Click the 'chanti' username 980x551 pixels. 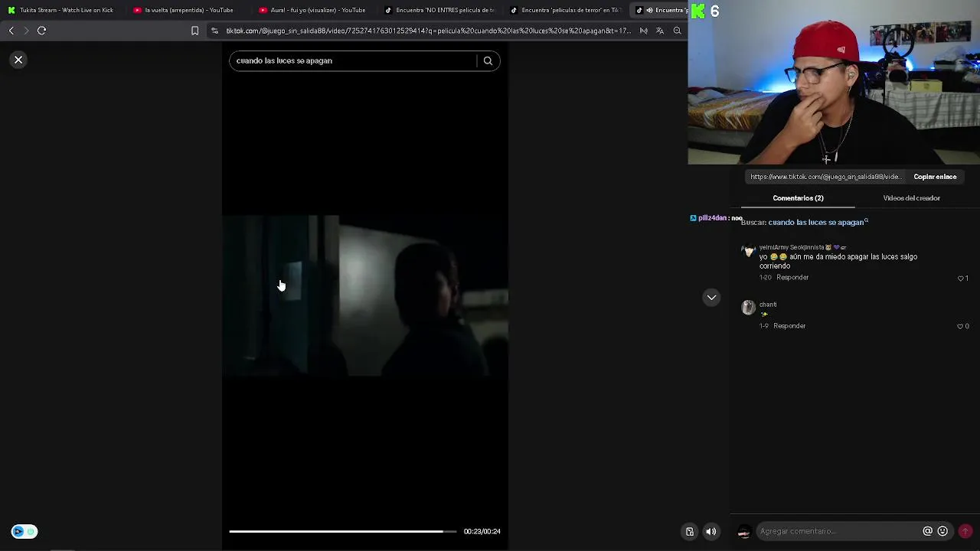click(x=768, y=305)
